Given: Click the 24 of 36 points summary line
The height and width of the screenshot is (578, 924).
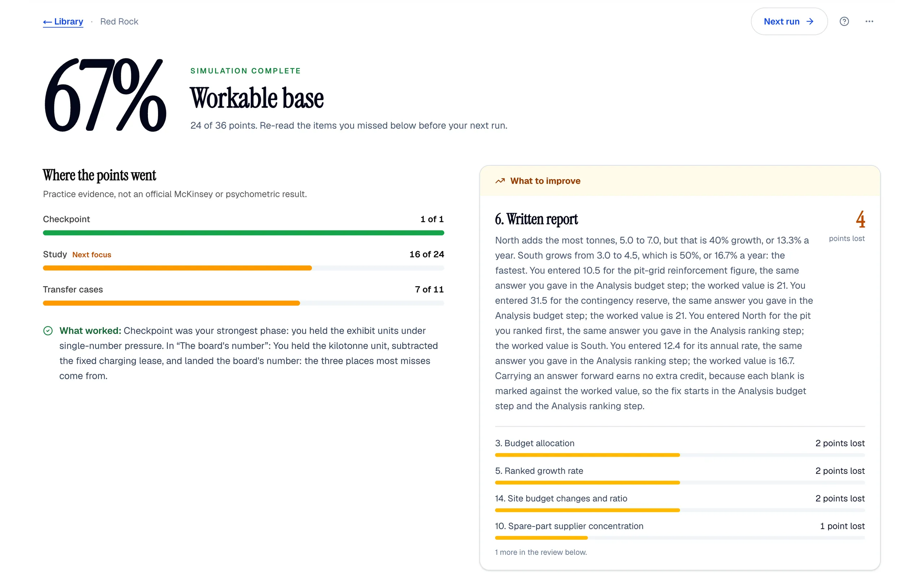Looking at the screenshot, I should (x=349, y=125).
